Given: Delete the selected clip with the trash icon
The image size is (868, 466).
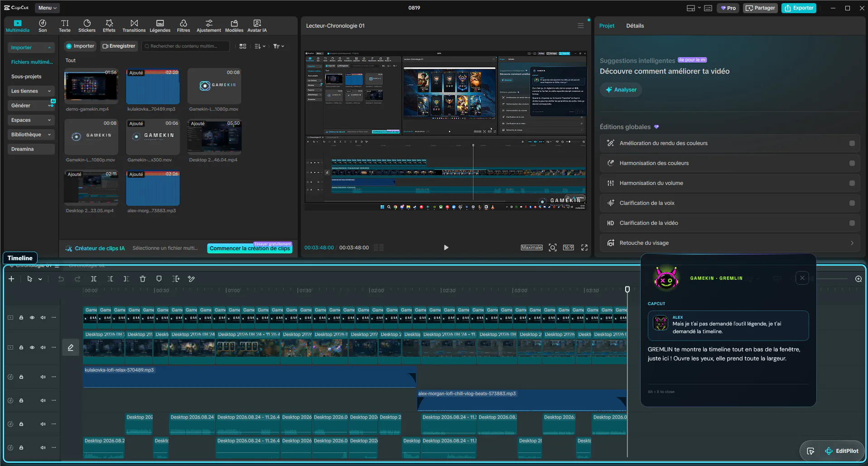Looking at the screenshot, I should pos(143,279).
